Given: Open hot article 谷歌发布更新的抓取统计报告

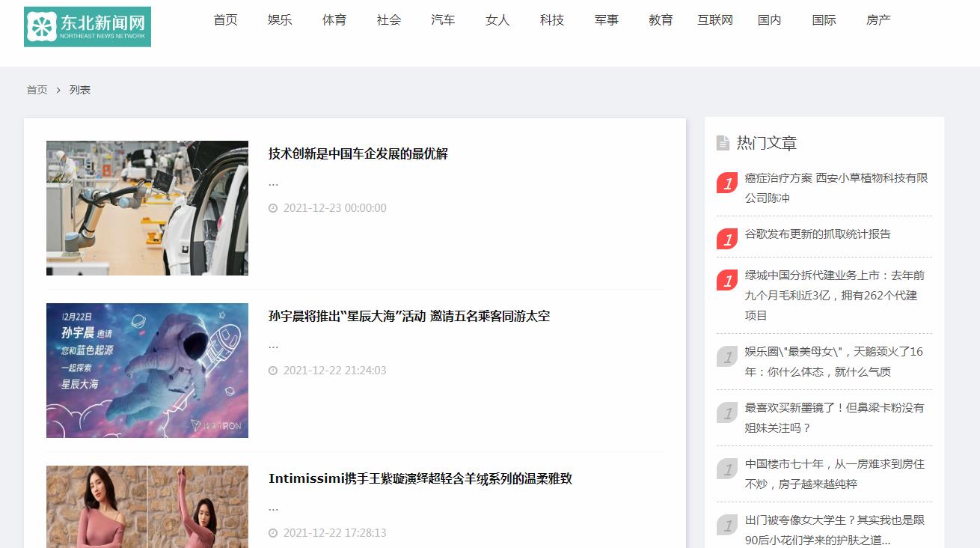Looking at the screenshot, I should pos(818,234).
